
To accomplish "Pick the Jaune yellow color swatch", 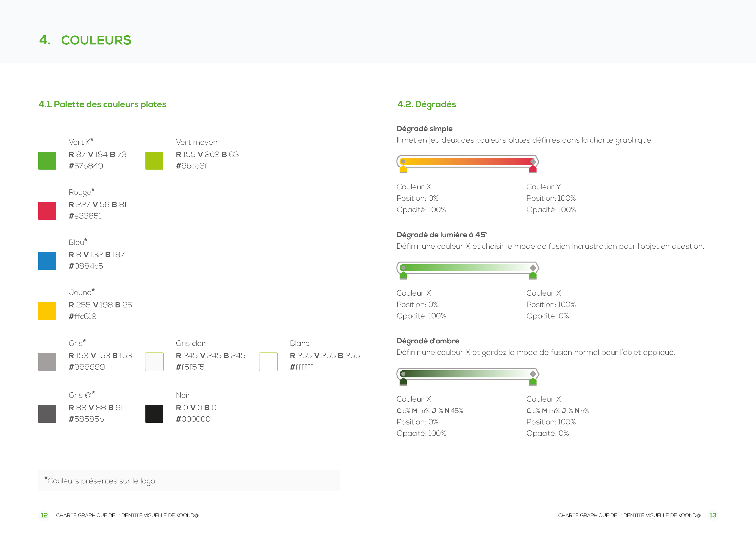I will pyautogui.click(x=47, y=311).
